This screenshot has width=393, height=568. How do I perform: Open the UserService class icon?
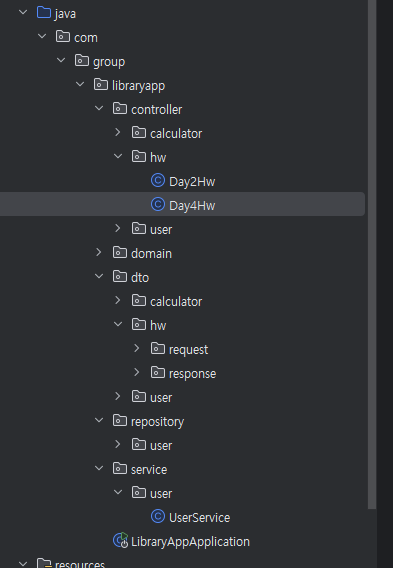coord(158,516)
